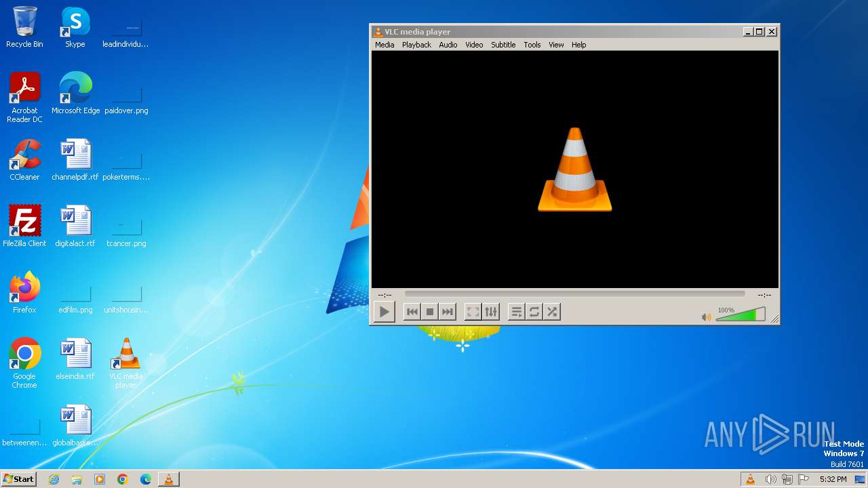Viewport: 868px width, 488px height.
Task: Click the VLC system tray icon
Action: [x=750, y=479]
